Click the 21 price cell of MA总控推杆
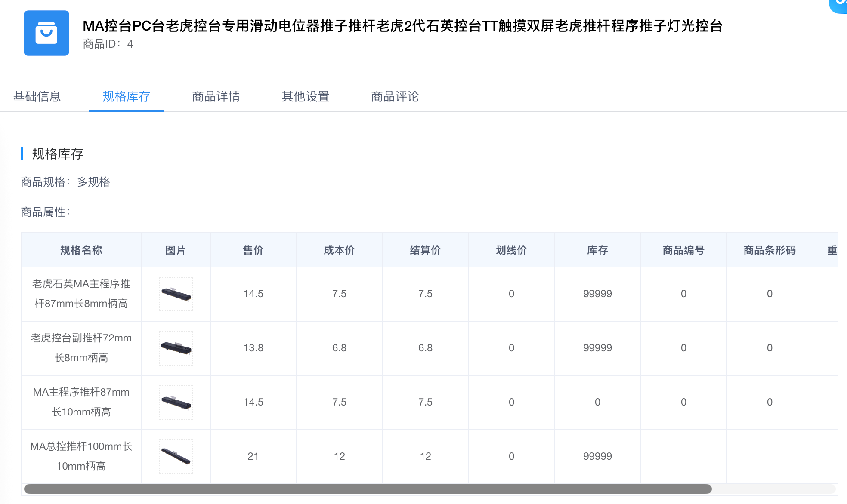This screenshot has width=847, height=504. [x=253, y=456]
